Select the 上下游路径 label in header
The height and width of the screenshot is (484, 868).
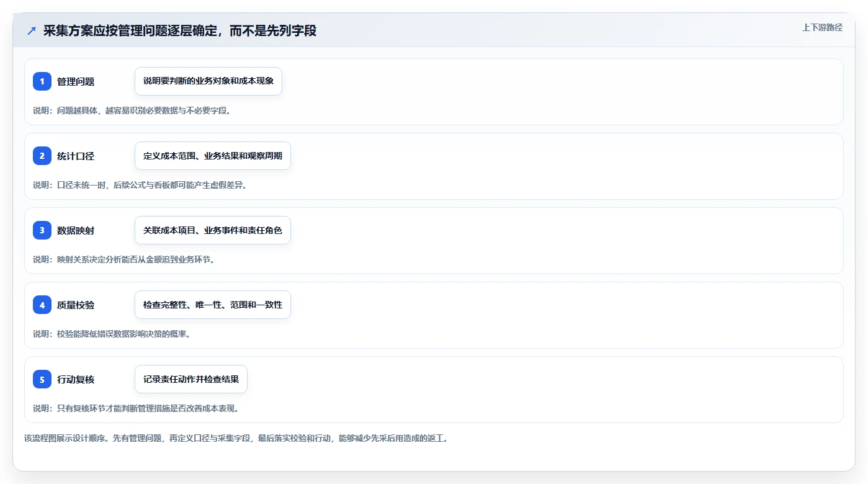point(822,27)
